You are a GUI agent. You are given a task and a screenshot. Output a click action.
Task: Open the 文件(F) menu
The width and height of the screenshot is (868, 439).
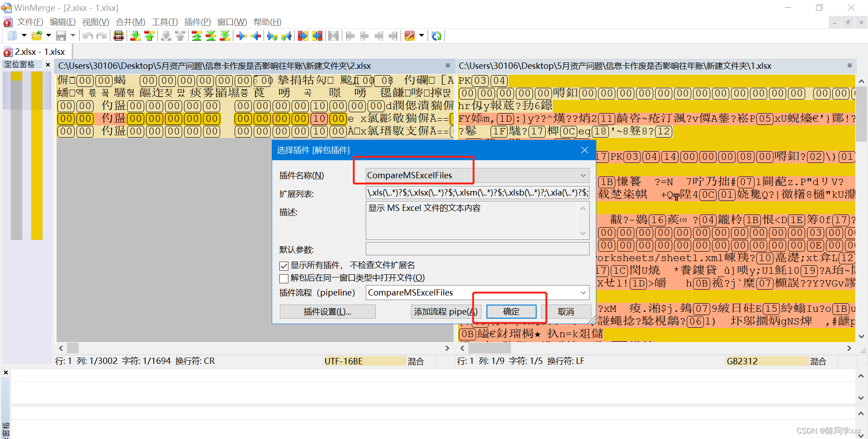(x=30, y=22)
